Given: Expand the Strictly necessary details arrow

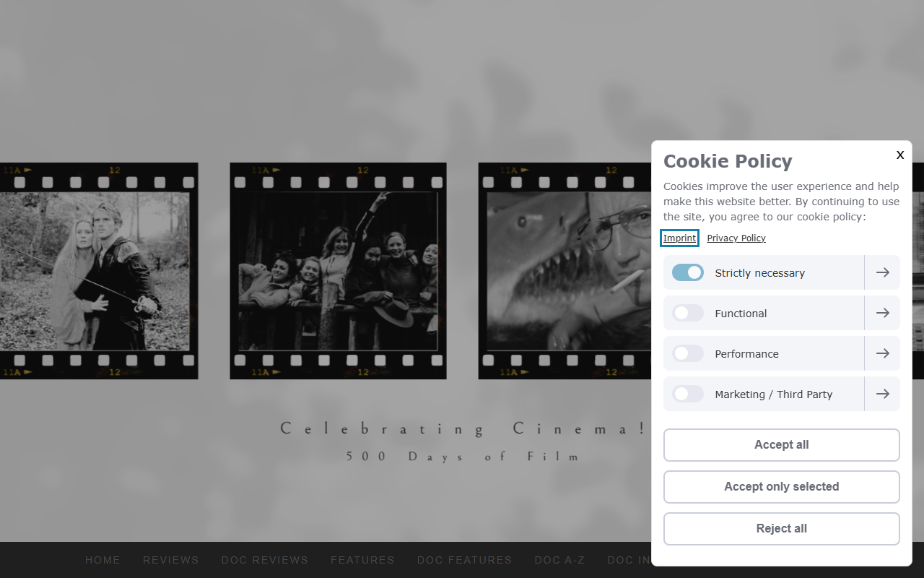Looking at the screenshot, I should pyautogui.click(x=882, y=272).
